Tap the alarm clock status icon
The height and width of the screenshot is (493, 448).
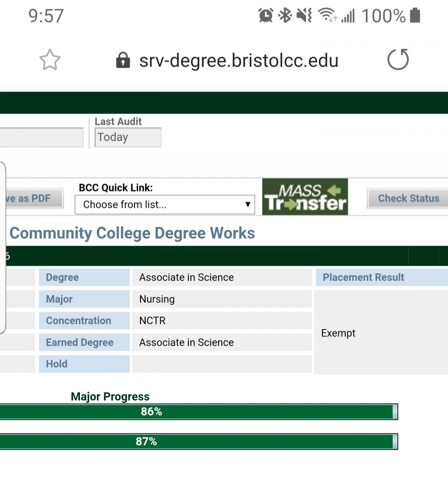[x=266, y=15]
